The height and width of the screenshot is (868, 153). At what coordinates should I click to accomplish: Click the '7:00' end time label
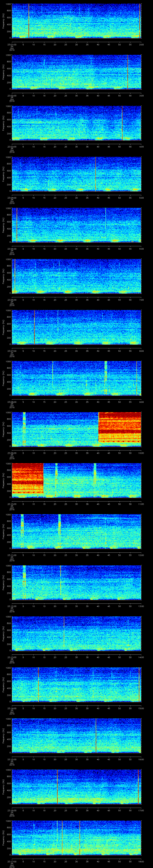click(141, 300)
